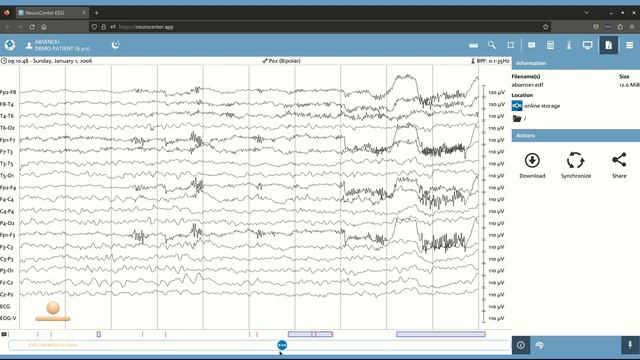The width and height of the screenshot is (640, 360).
Task: Click the Actions panel header
Action: (x=576, y=136)
